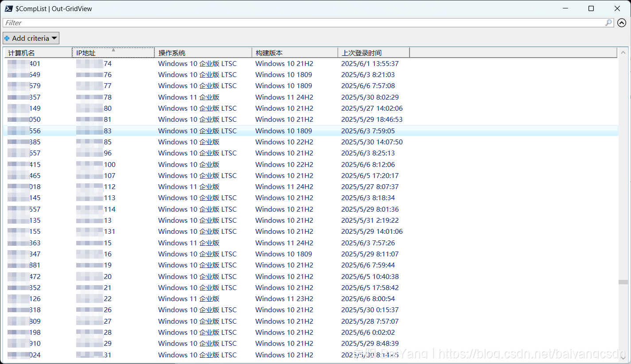The image size is (631, 364).
Task: Click Windows 11 企业版 in 2025/5/30 8:02:29 row
Action: (189, 97)
